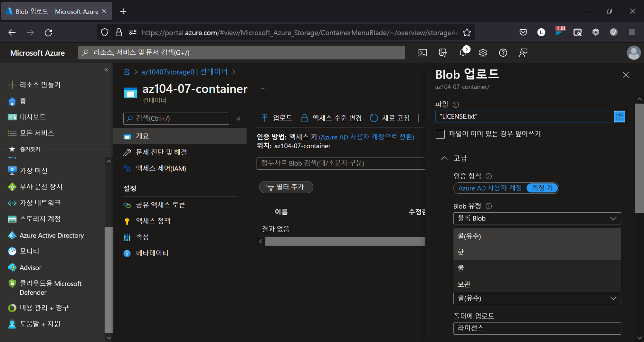Select 계정 키 authentication option
Screen dimensions: 644x342
pyautogui.click(x=542, y=188)
